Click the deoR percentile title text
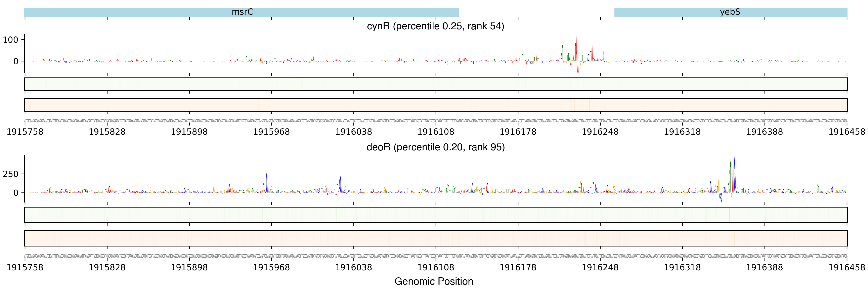This screenshot has width=868, height=289. [435, 147]
